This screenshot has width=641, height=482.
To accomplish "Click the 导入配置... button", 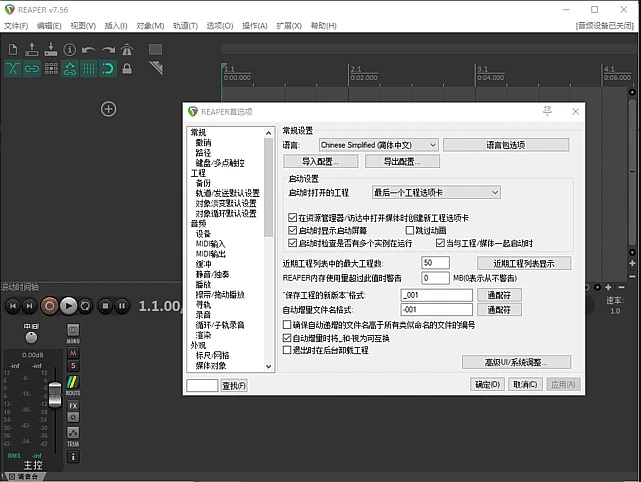I will coord(321,161).
